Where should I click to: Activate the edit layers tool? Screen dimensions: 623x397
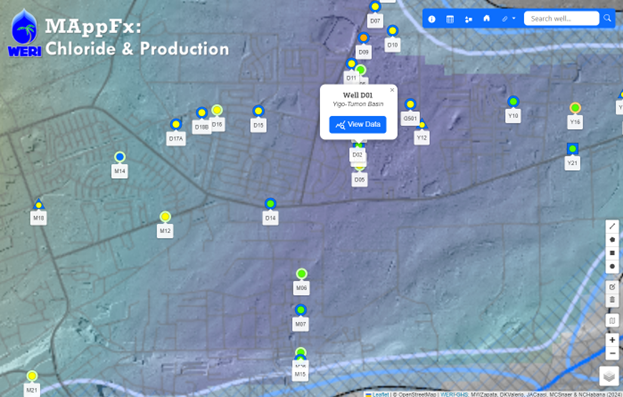(x=612, y=287)
